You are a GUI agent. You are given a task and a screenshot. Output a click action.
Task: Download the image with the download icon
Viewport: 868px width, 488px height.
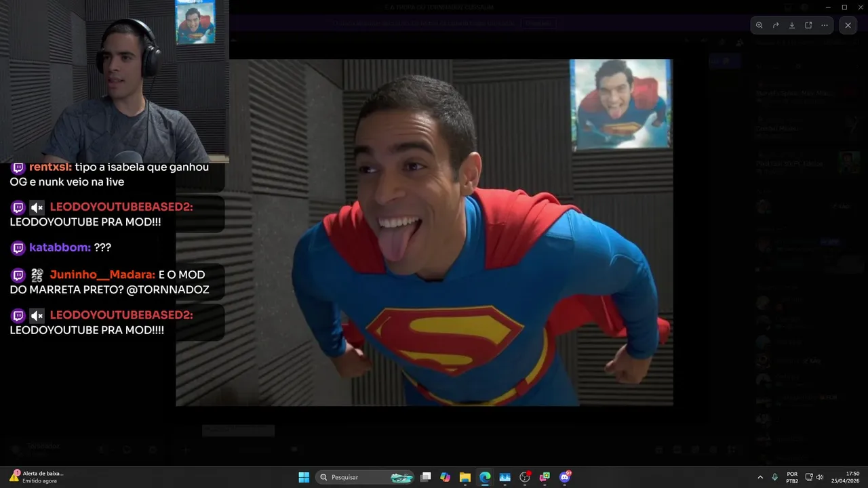click(792, 25)
